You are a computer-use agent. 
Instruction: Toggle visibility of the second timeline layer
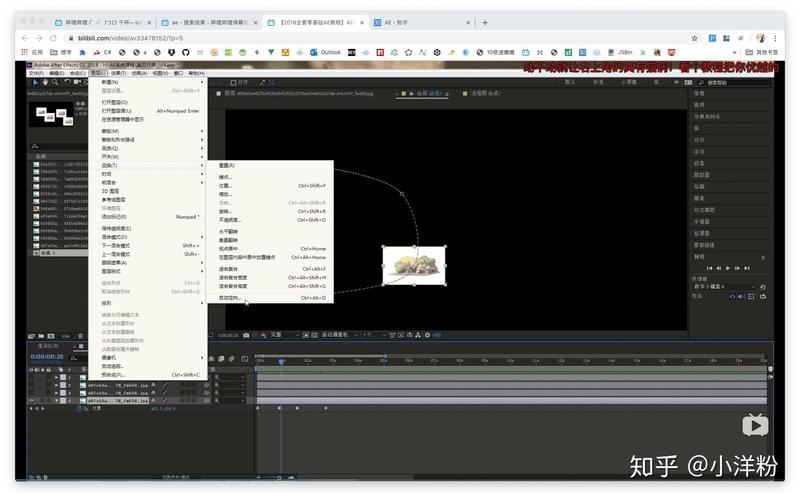[33, 384]
